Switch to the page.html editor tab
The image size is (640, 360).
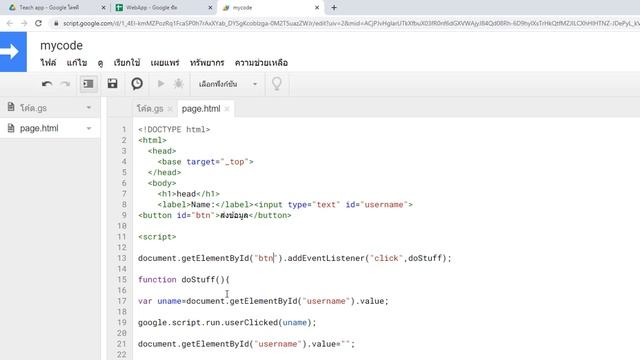click(x=201, y=109)
